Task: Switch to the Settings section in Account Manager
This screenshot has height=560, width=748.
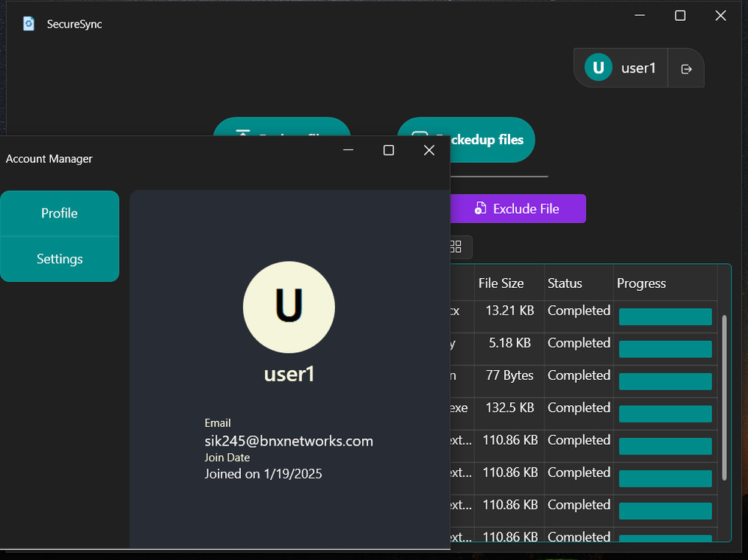Action: pyautogui.click(x=59, y=259)
